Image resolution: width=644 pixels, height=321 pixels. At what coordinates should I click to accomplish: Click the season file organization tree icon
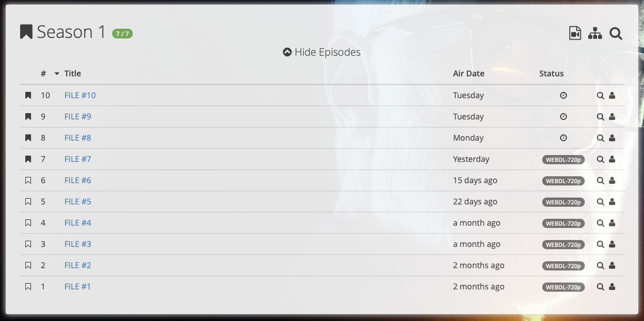point(595,33)
